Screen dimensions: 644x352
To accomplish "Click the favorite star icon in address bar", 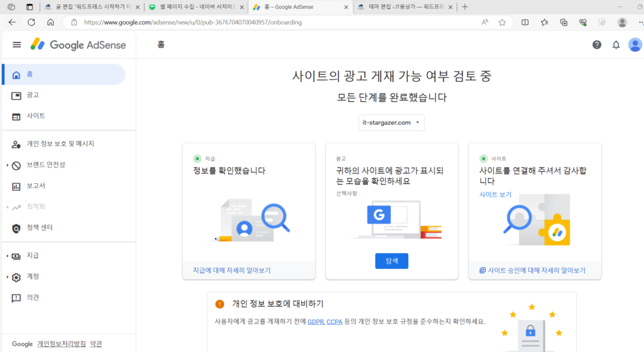I will (x=502, y=22).
